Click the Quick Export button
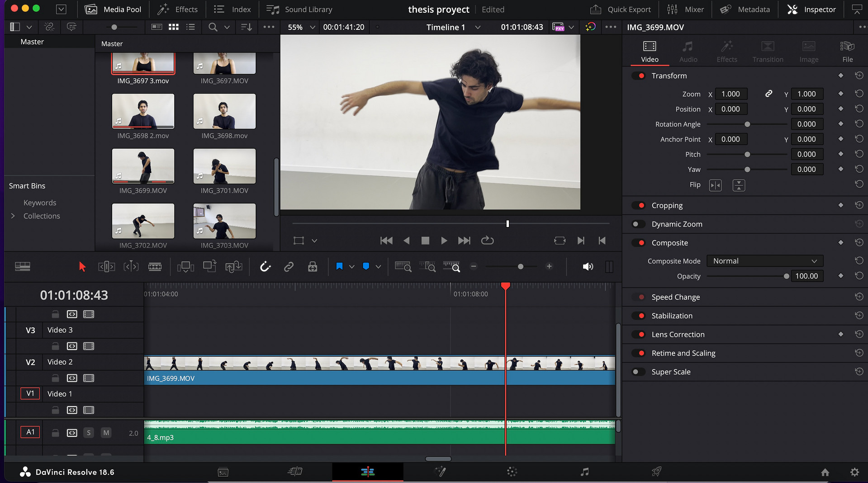 [x=621, y=9]
